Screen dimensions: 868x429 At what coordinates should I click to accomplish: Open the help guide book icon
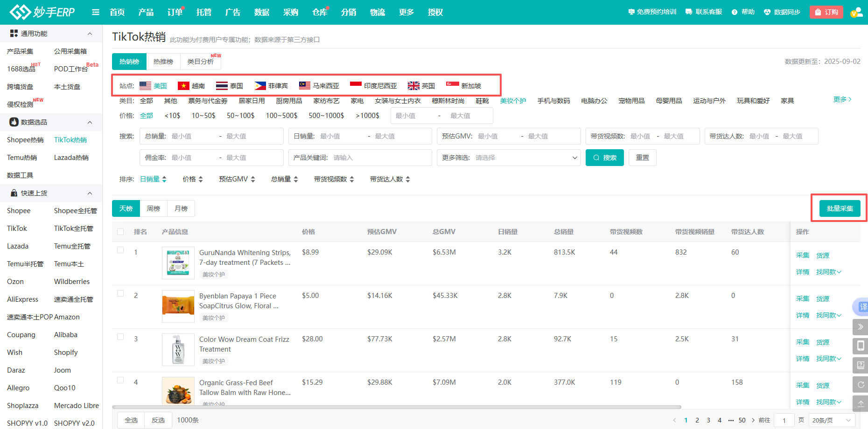click(x=861, y=365)
